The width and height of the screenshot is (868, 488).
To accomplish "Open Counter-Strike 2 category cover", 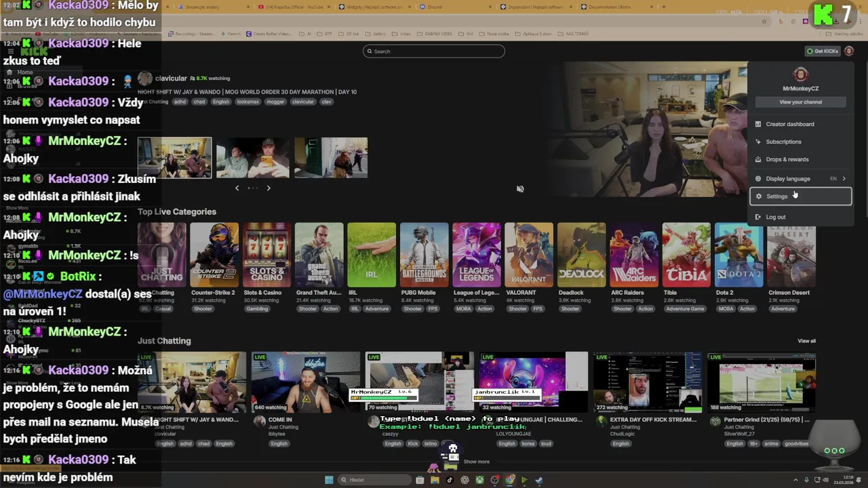I will [x=214, y=255].
